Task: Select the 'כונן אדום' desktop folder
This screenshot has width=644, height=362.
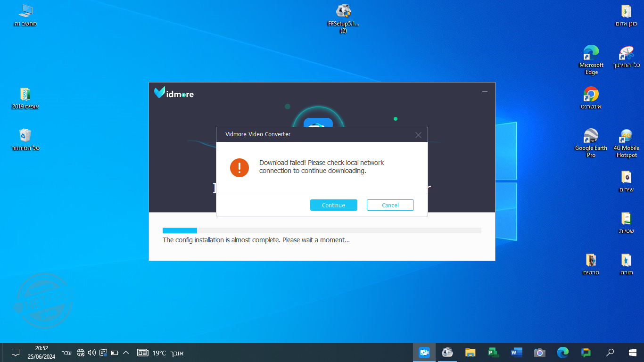Action: [x=626, y=16]
